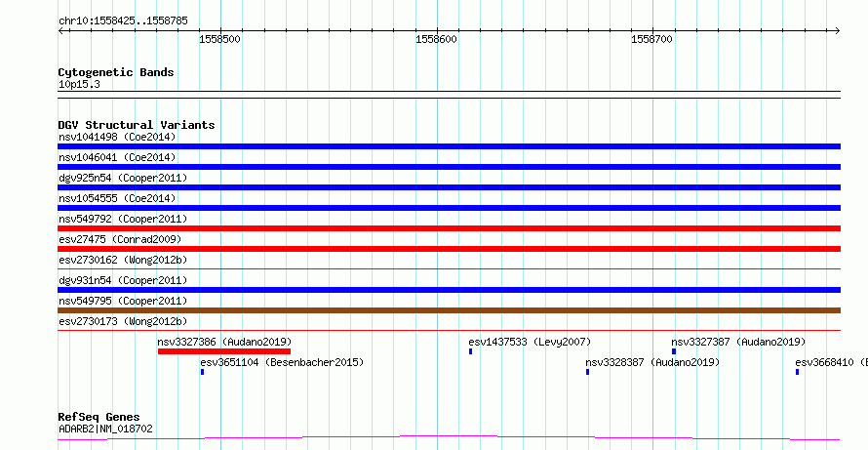This screenshot has width=868, height=450.
Task: Click the nsv1041498 (Coe2014) variant label
Action: (x=117, y=137)
